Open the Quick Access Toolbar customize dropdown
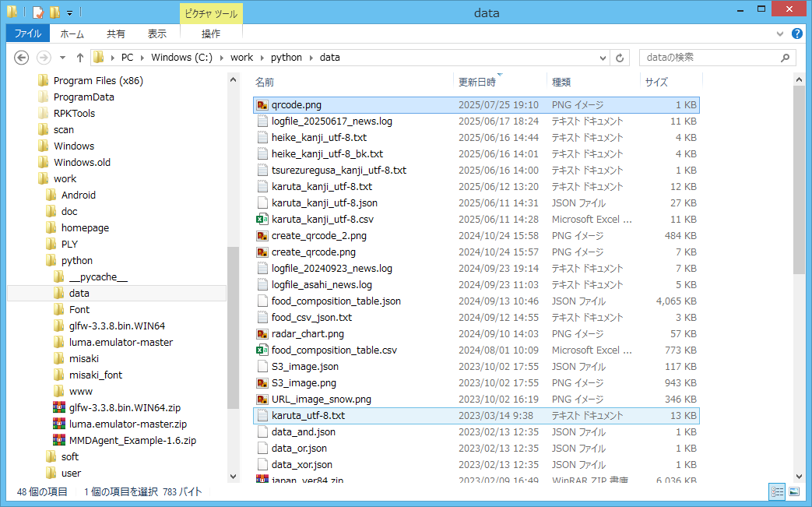 (69, 13)
